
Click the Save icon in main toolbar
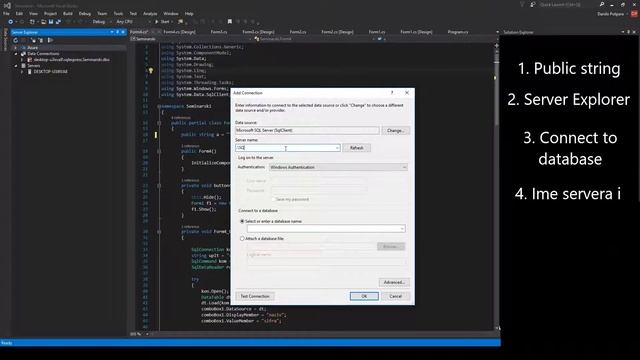pos(51,22)
